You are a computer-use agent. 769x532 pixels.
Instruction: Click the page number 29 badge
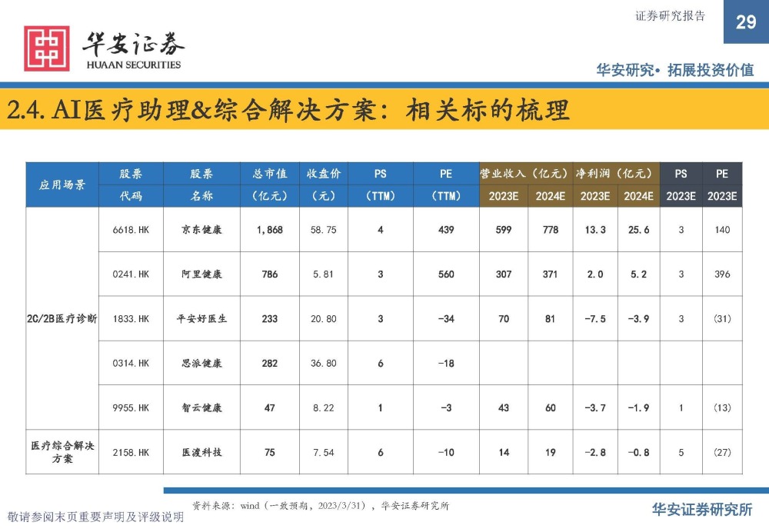click(746, 22)
